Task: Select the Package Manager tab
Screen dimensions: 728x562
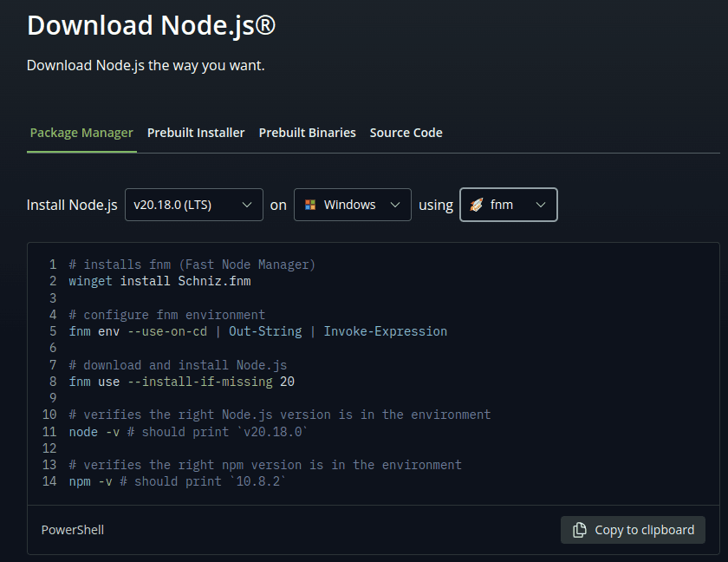Action: tap(81, 133)
